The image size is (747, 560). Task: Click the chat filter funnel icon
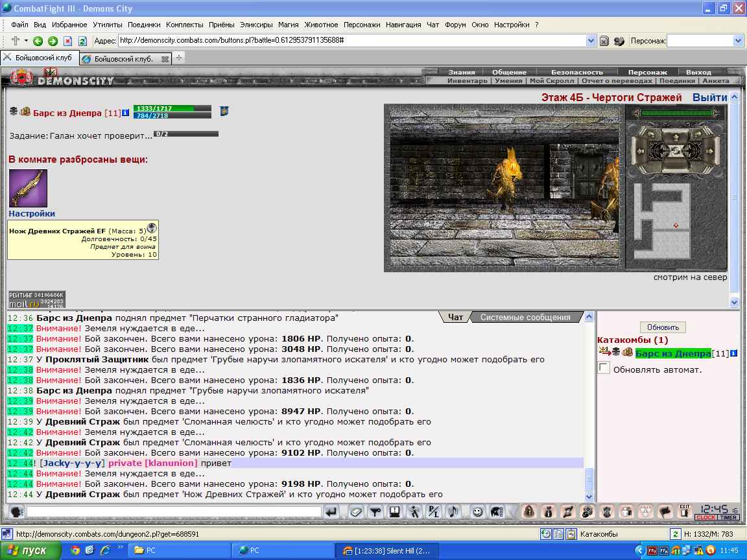click(x=376, y=512)
